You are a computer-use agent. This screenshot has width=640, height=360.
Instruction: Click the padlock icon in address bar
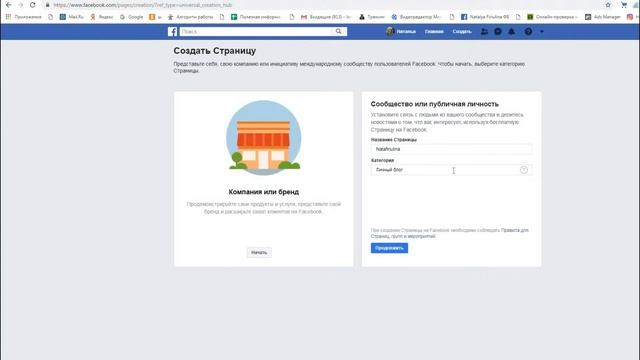pyautogui.click(x=47, y=5)
